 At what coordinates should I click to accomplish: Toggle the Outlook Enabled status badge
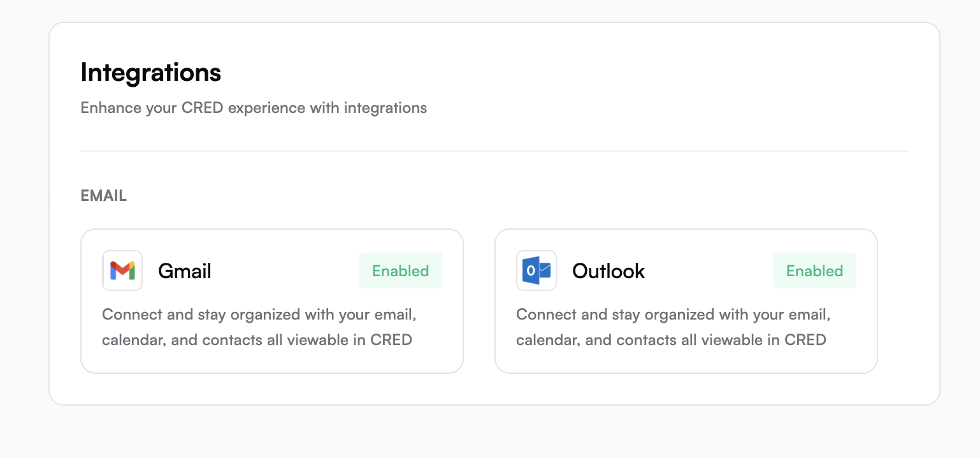pos(815,270)
